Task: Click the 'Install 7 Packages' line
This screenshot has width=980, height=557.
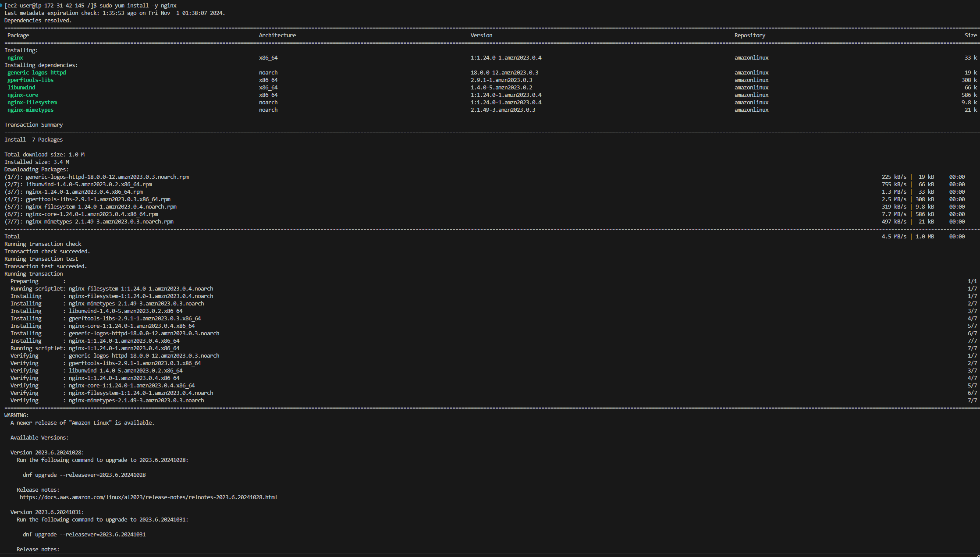Action: tap(33, 139)
